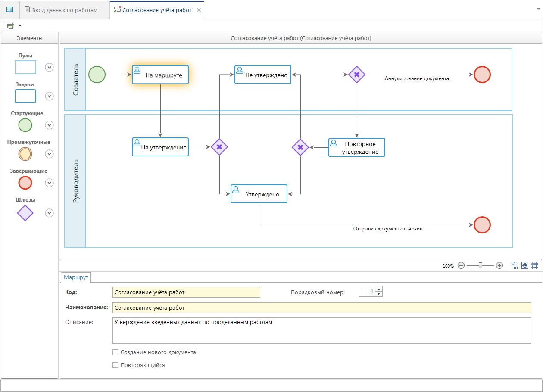The height and width of the screenshot is (392, 543).
Task: Switch to 'Ввод данных по работам' tab
Action: coord(65,10)
